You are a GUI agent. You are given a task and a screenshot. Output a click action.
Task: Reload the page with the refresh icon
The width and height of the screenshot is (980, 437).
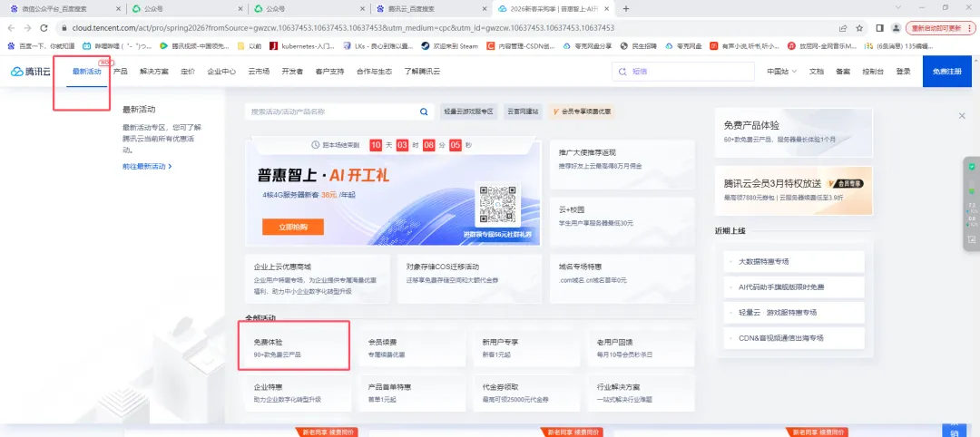44,28
